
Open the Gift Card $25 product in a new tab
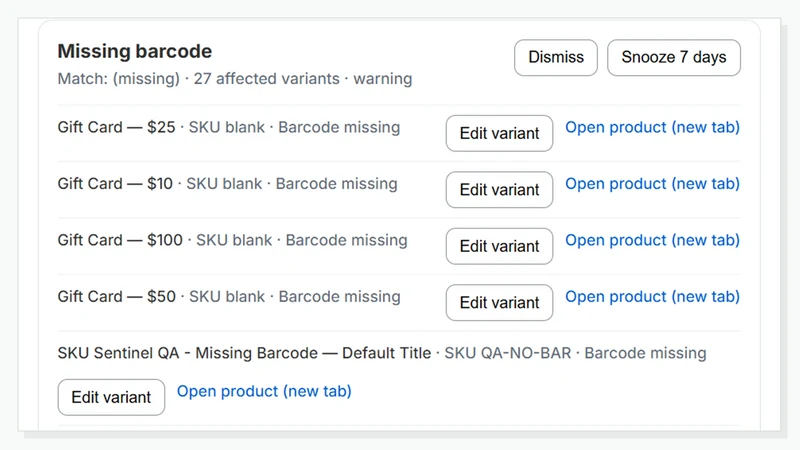652,127
